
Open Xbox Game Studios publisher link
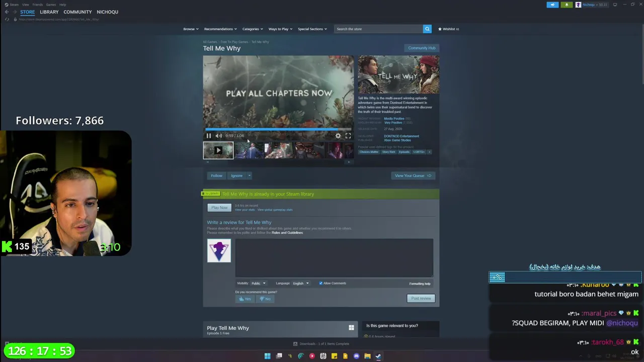coord(397,140)
